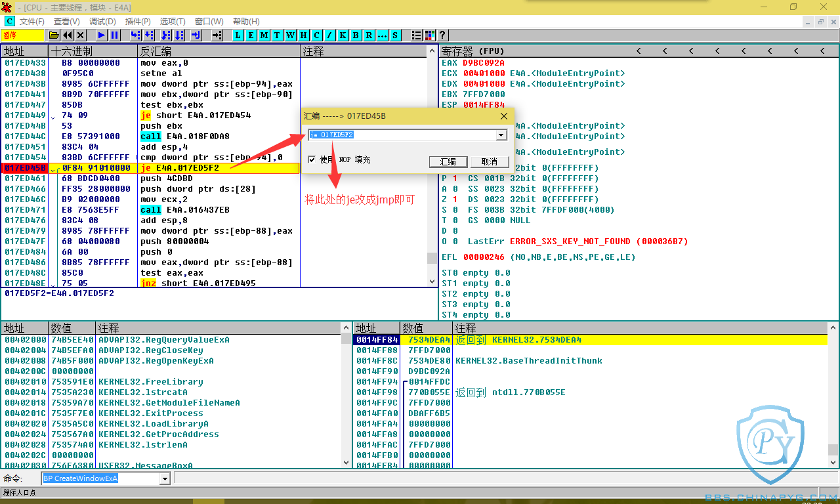Pause execution with the pause icon
Viewport: 840px width, 504px height.
[115, 35]
